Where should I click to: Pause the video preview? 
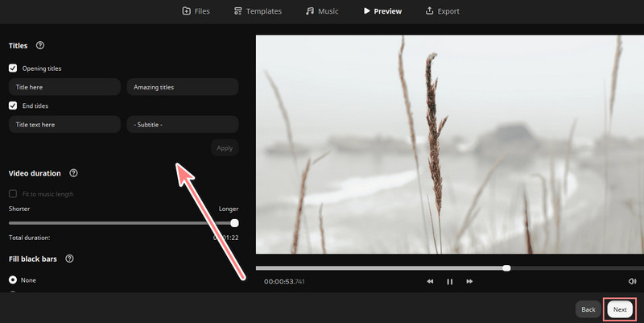449,281
